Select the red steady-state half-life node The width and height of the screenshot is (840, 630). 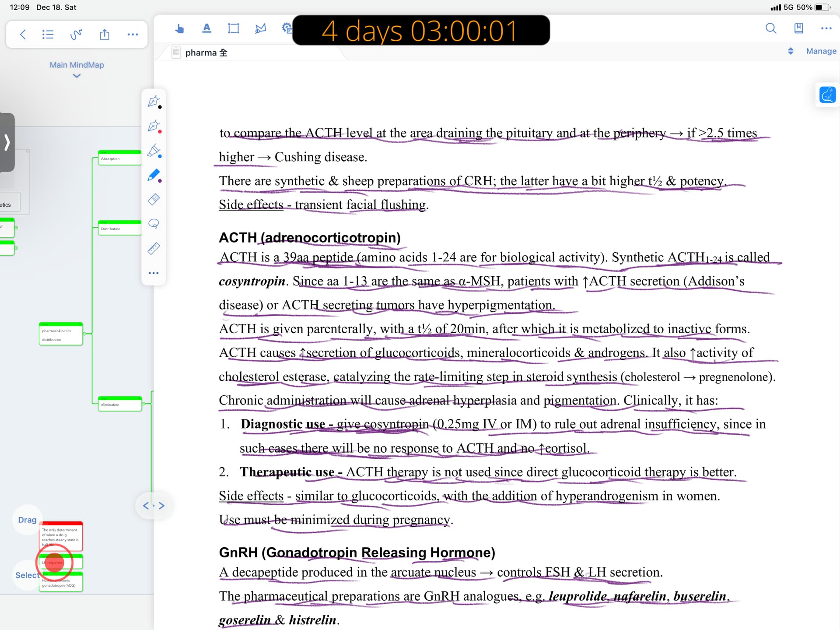[x=61, y=536]
